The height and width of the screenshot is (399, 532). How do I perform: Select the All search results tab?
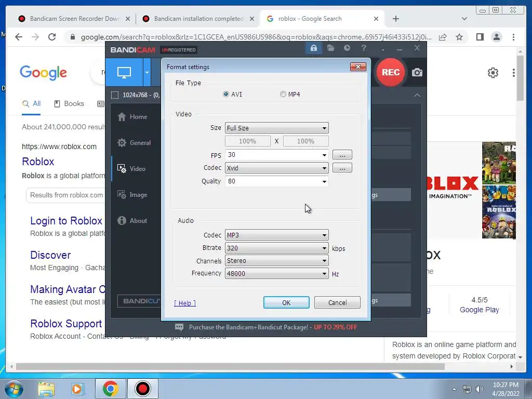point(31,104)
